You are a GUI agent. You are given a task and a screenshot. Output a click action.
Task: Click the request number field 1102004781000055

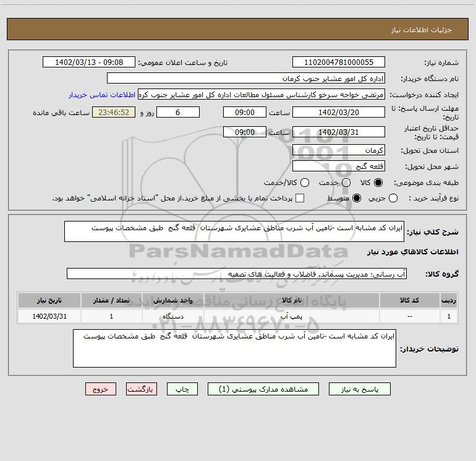point(339,62)
